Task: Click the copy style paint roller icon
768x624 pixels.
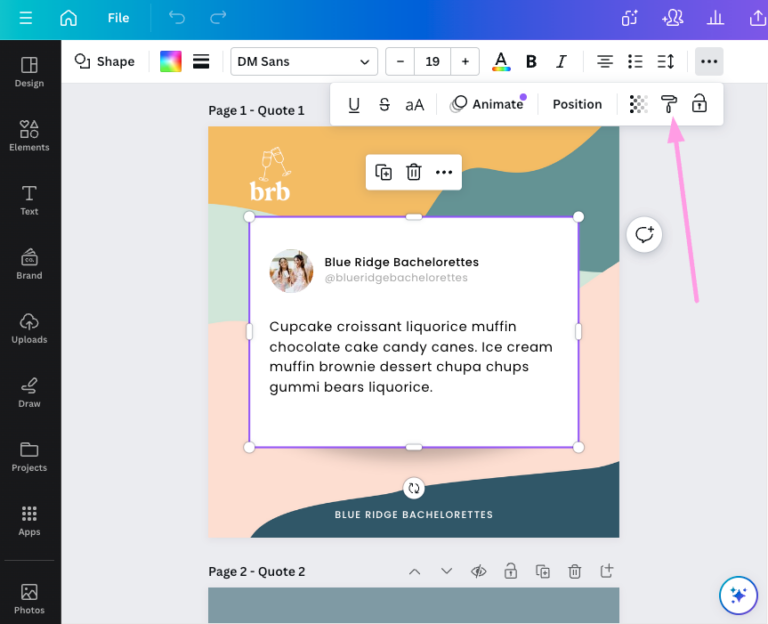Action: pos(669,104)
